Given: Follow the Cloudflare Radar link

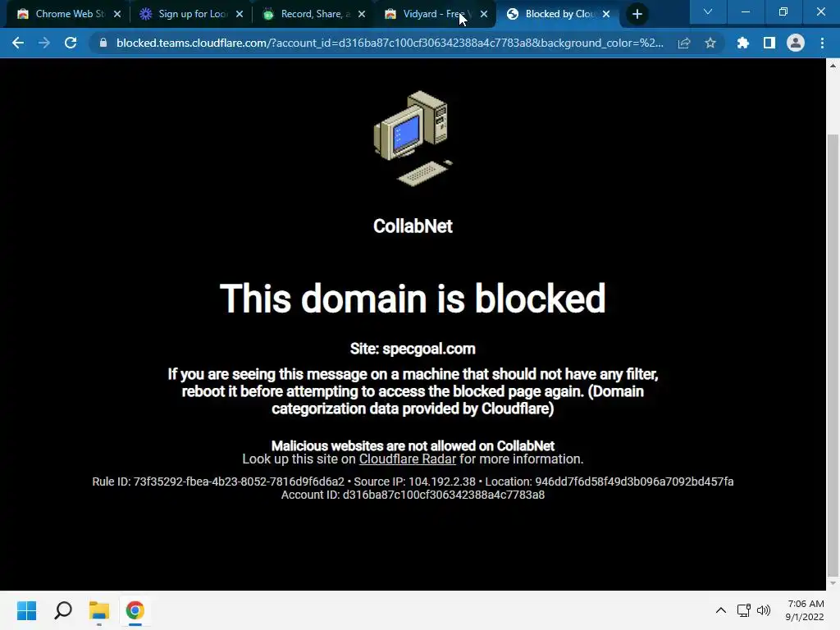Looking at the screenshot, I should [407, 459].
